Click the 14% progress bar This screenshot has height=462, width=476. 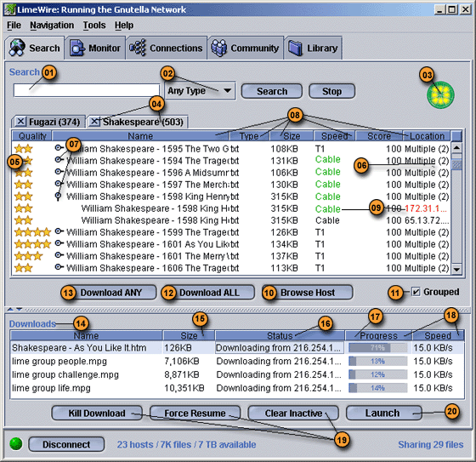378,388
